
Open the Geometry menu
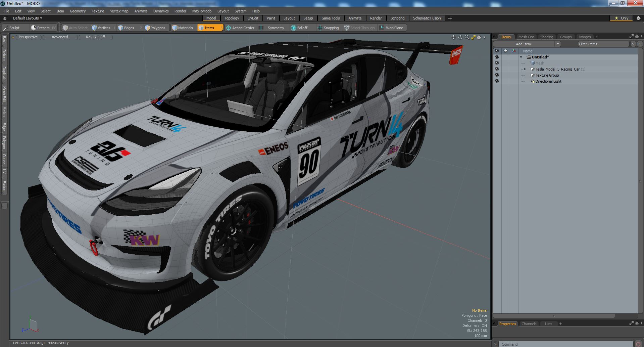pyautogui.click(x=78, y=11)
